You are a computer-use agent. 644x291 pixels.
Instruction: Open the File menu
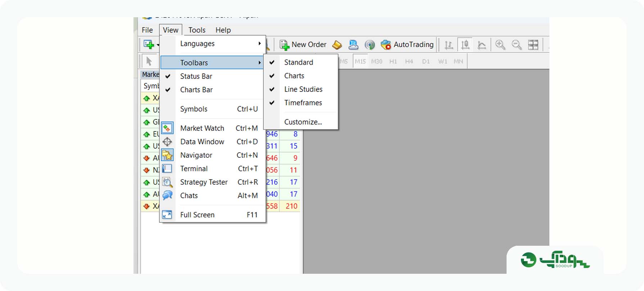[147, 30]
